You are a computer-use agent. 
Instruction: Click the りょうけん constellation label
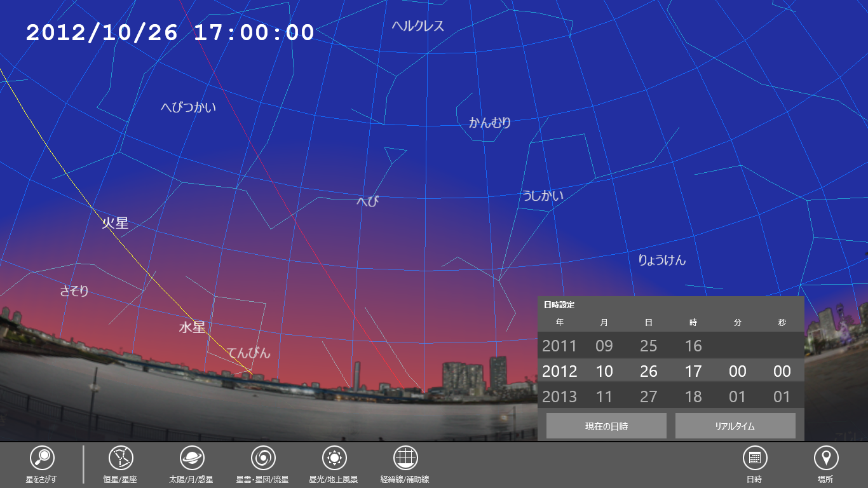[662, 260]
